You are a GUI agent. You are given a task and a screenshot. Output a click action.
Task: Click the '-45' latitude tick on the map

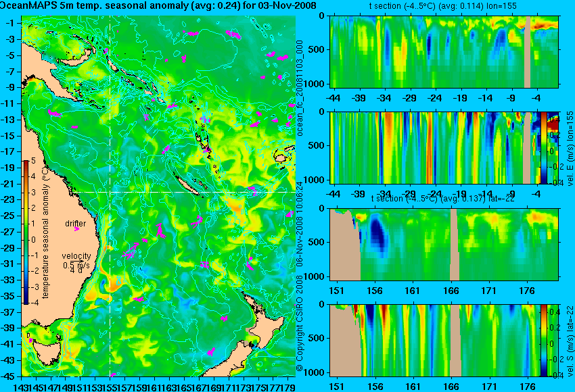pos(9,376)
